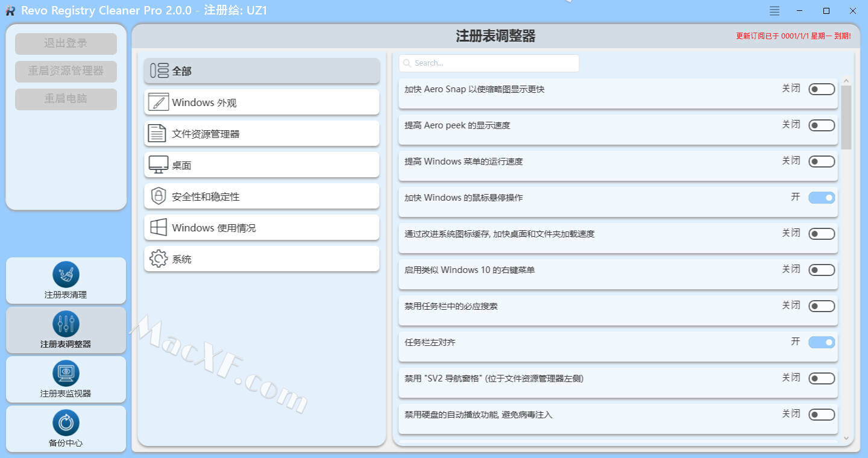Enable the Aero Snap thumbnail speed toggle
The height and width of the screenshot is (458, 868).
(x=821, y=89)
